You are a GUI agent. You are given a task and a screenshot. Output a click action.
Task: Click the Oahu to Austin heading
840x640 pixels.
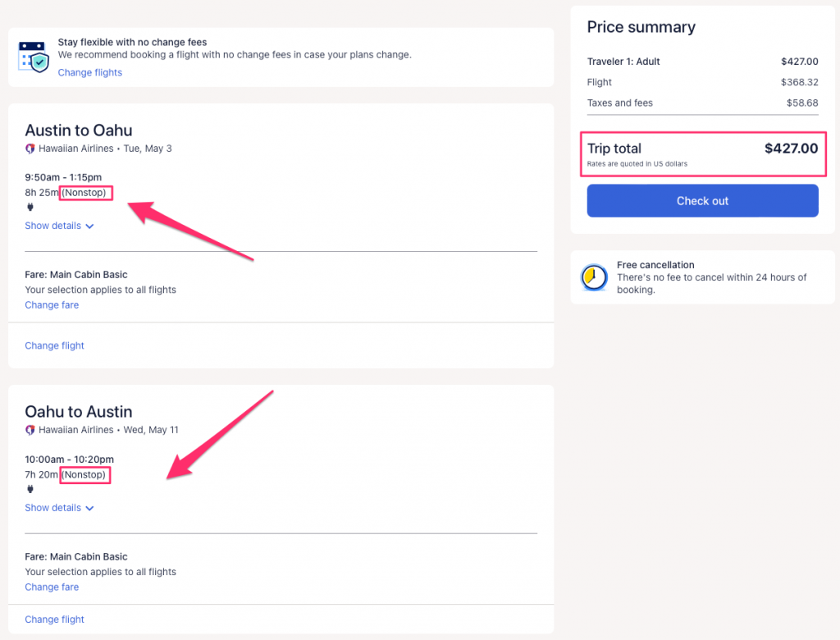pyautogui.click(x=78, y=412)
